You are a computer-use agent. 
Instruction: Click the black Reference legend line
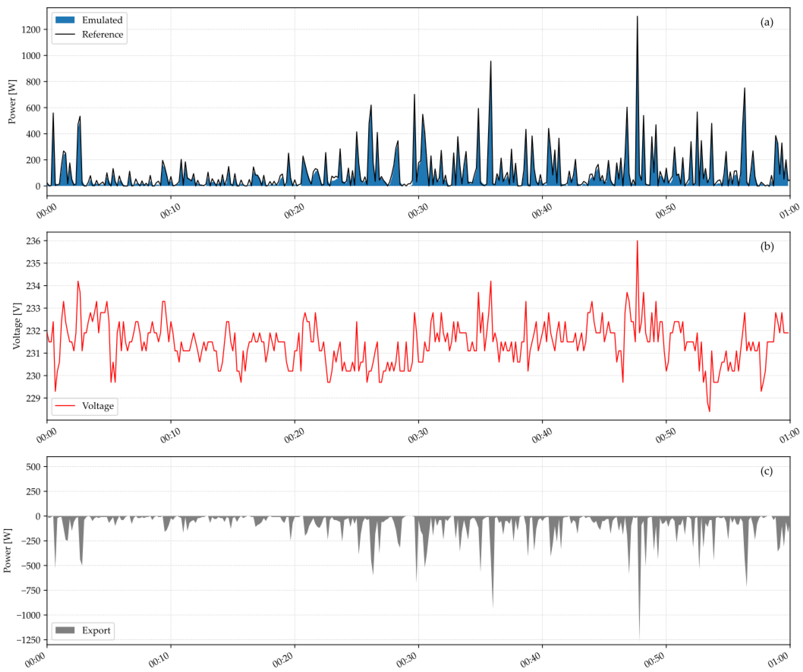tap(65, 34)
